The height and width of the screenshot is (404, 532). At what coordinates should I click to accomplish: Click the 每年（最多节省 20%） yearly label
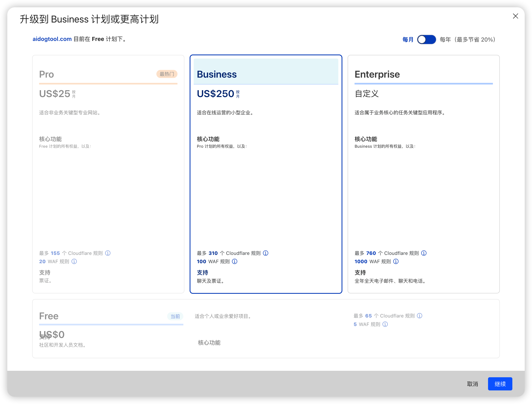[x=468, y=40]
